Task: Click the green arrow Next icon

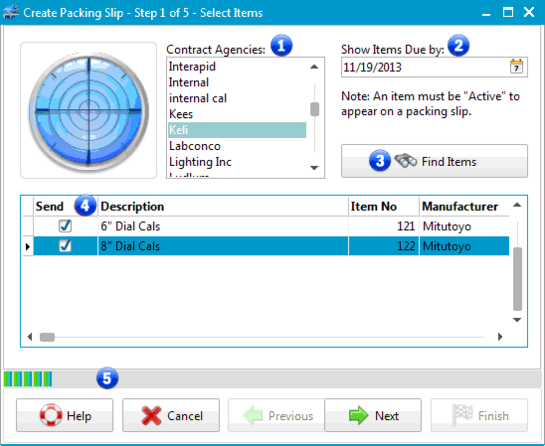Action: pos(358,415)
